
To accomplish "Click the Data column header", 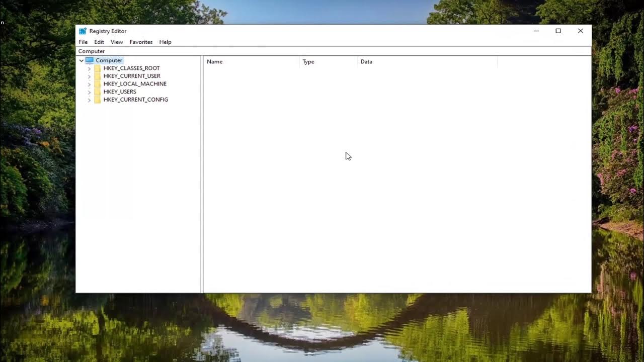I will point(427,62).
